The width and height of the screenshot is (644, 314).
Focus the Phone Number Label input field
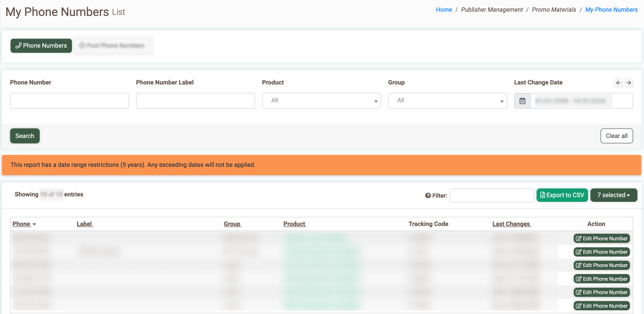[x=195, y=100]
